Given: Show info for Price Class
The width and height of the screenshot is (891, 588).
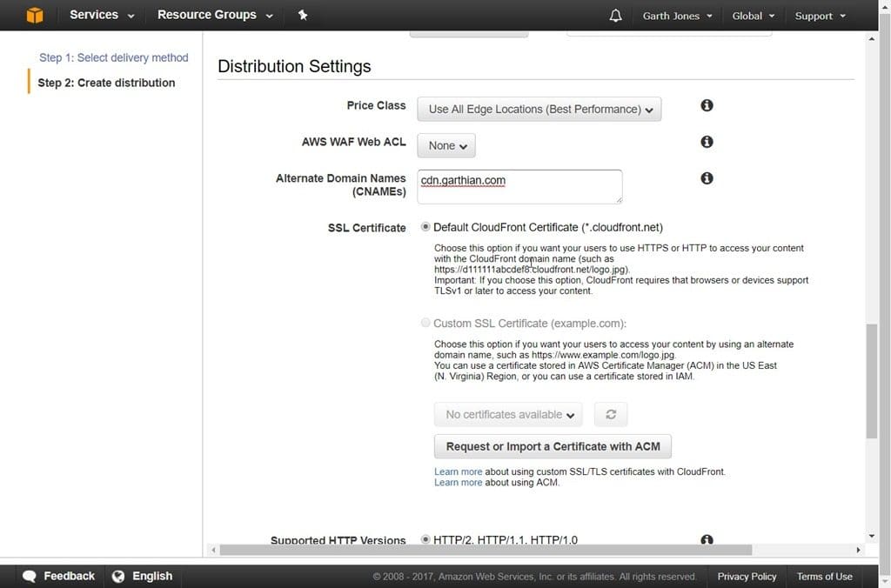Looking at the screenshot, I should [707, 105].
